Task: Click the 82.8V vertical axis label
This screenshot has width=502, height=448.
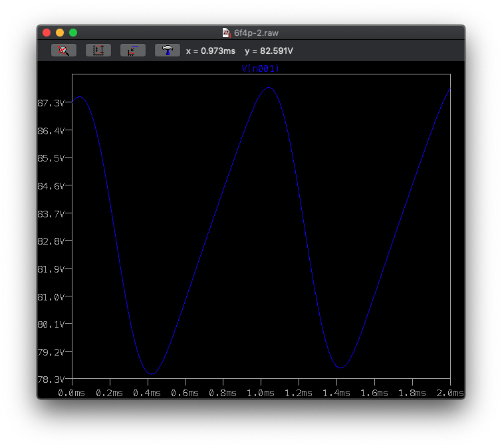Action: click(51, 241)
